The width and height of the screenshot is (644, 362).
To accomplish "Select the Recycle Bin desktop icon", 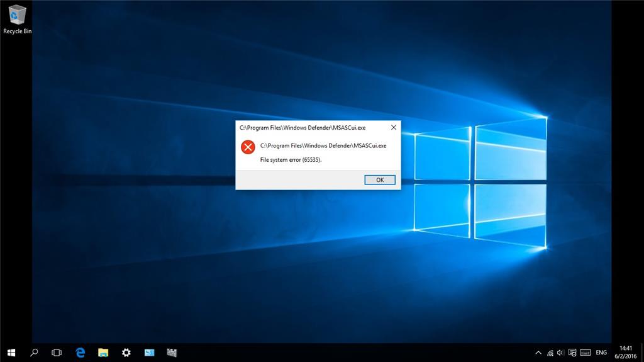I will tap(17, 20).
